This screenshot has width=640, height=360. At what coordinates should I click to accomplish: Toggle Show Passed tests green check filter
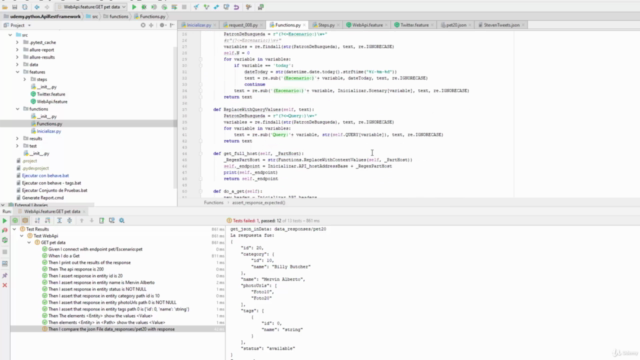[x=15, y=221]
